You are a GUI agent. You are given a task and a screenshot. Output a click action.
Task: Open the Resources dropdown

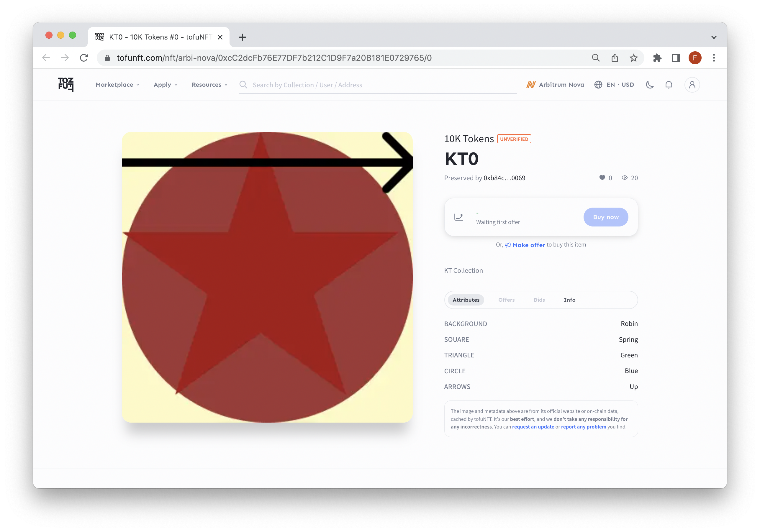click(x=209, y=85)
